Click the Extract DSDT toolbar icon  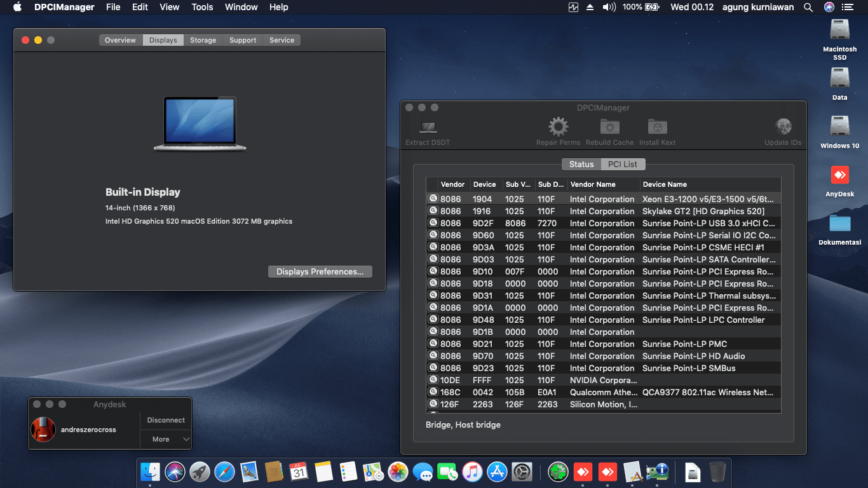(428, 127)
